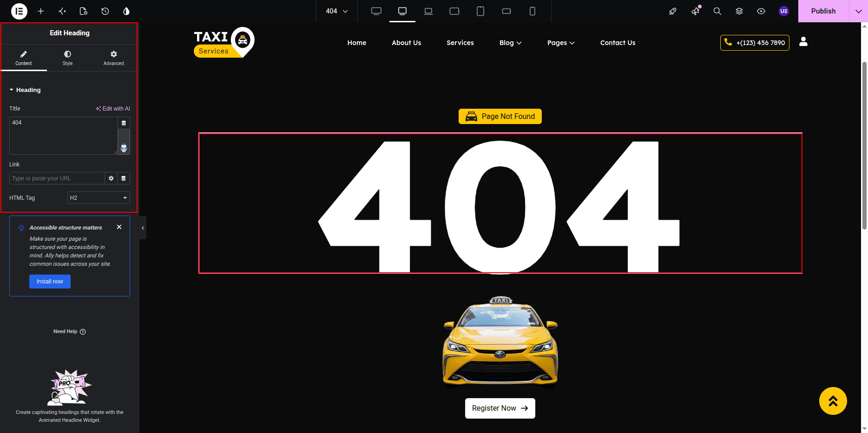Open the Elementor logo menu
This screenshot has height=433, width=868.
pyautogui.click(x=19, y=11)
